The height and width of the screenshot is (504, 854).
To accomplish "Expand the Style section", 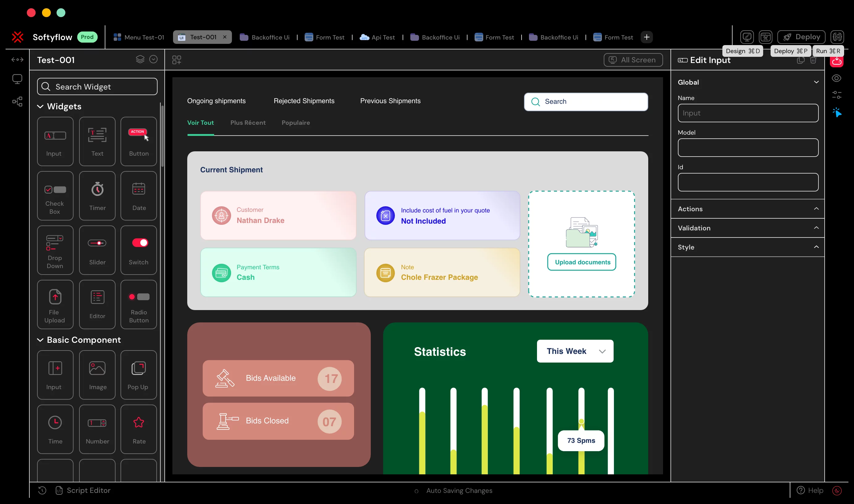I will pyautogui.click(x=816, y=247).
